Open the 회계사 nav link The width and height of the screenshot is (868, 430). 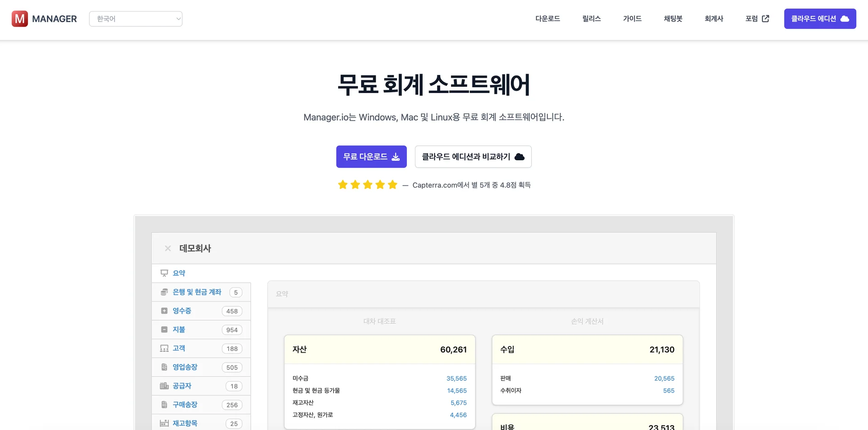(714, 19)
